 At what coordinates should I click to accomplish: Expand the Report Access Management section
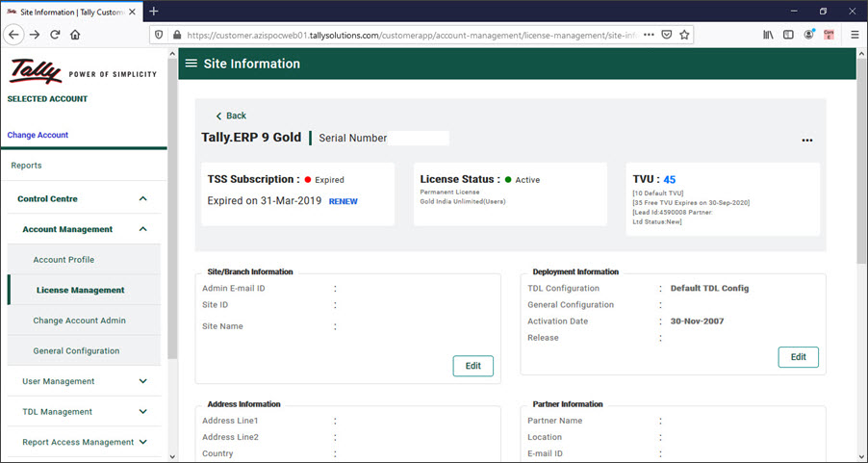pyautogui.click(x=142, y=442)
